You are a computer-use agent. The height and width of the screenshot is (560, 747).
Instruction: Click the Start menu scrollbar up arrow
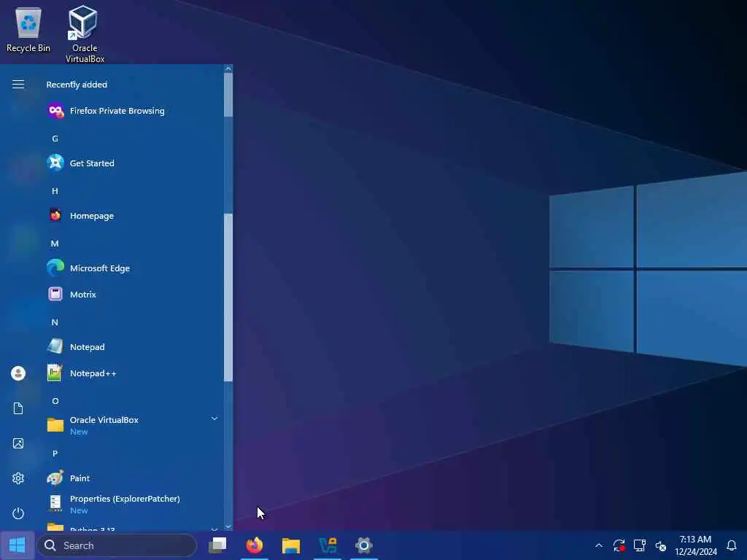(x=228, y=69)
